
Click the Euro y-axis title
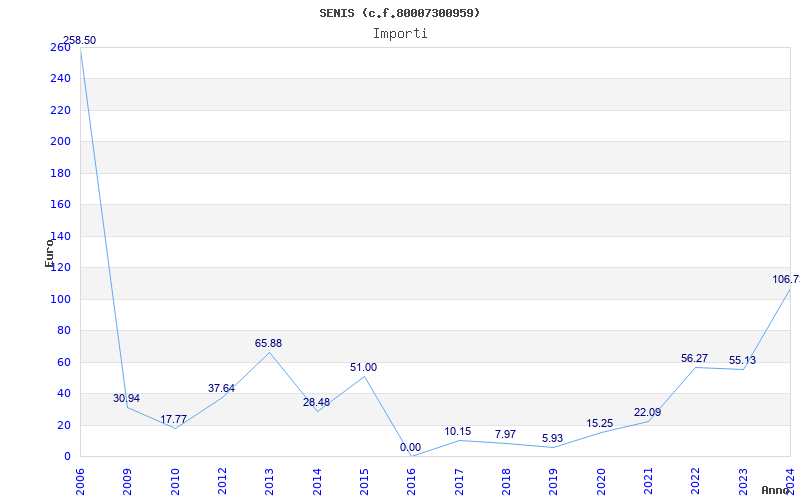pyautogui.click(x=49, y=253)
